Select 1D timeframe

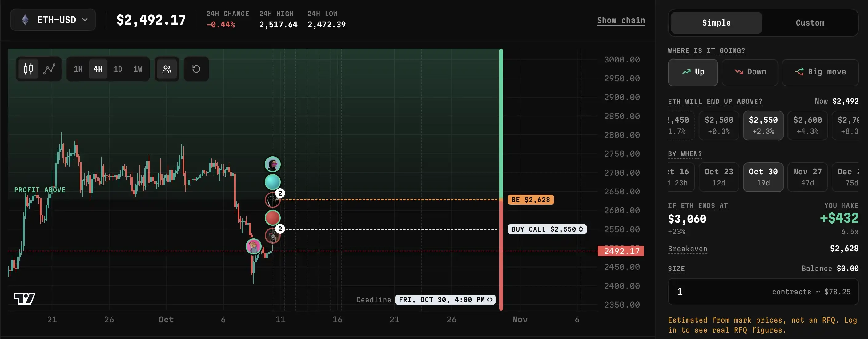point(118,69)
